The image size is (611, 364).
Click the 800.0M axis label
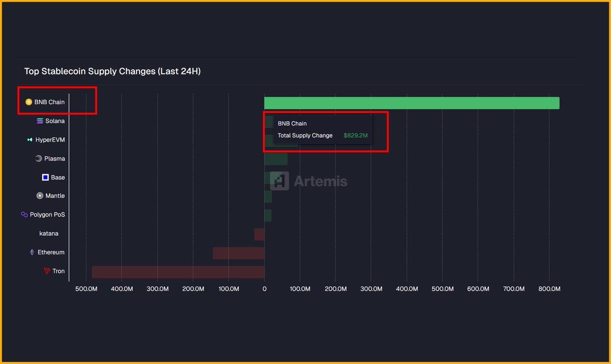pyautogui.click(x=549, y=289)
